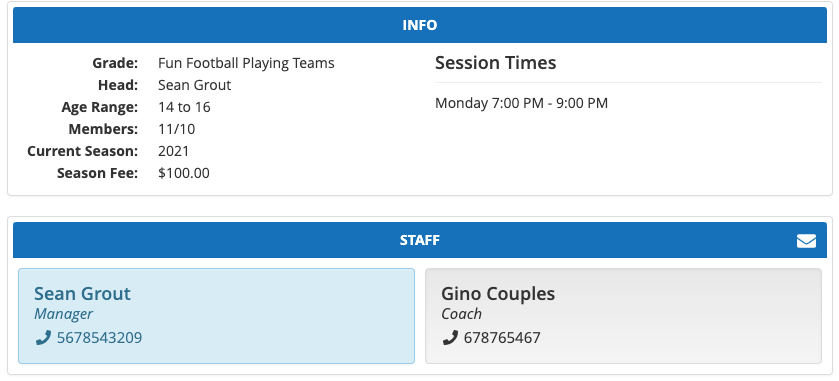Click Monday 7:00 PM - 9:00 PM session

(521, 103)
